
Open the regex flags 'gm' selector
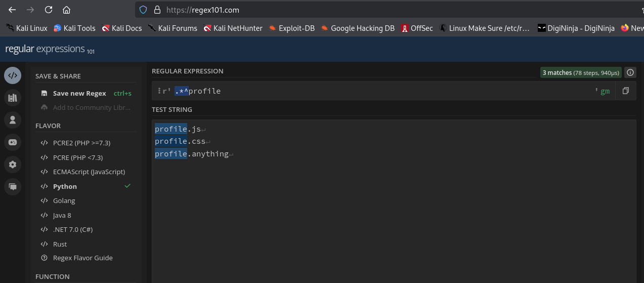pos(605,91)
